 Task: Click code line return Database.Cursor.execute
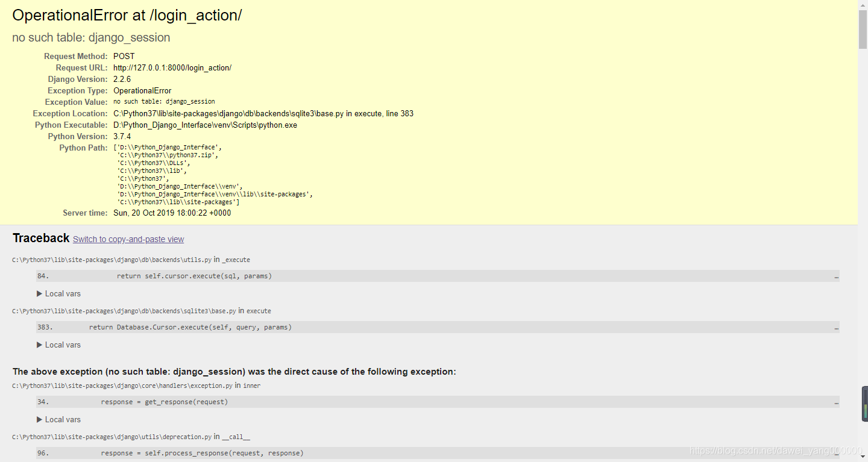[190, 327]
